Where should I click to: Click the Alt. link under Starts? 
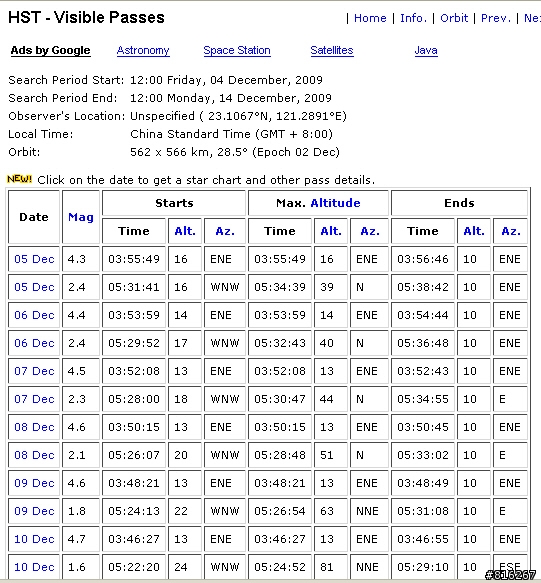(x=185, y=231)
